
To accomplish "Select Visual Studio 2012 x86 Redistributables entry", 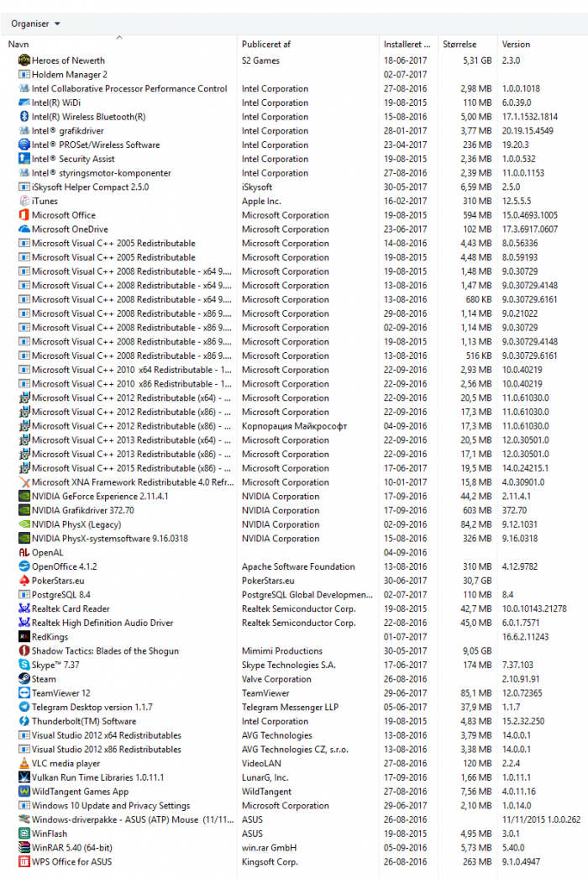I will (x=107, y=749).
